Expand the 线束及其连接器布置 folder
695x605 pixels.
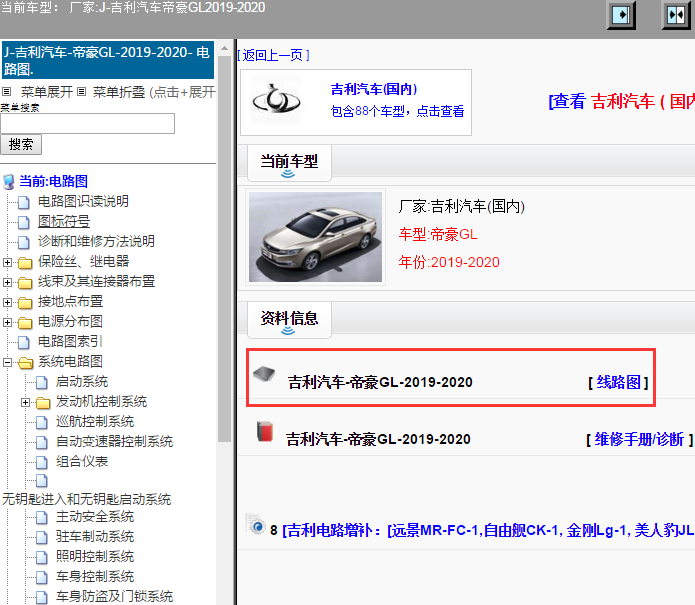[7, 282]
